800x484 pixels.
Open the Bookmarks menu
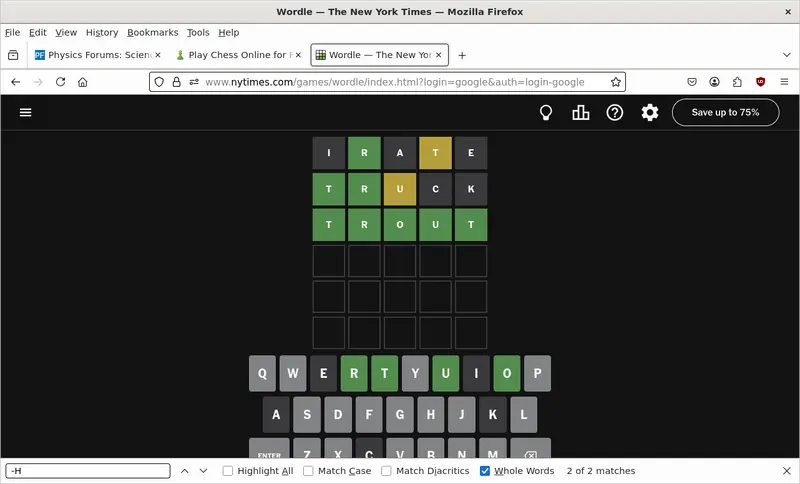coord(153,33)
